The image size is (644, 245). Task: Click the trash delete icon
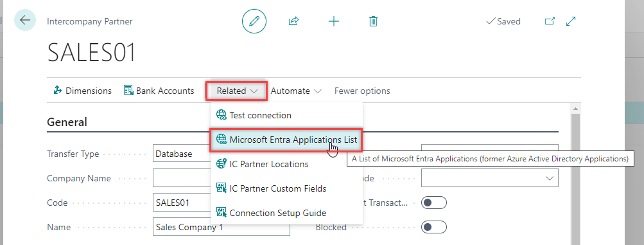pyautogui.click(x=373, y=21)
